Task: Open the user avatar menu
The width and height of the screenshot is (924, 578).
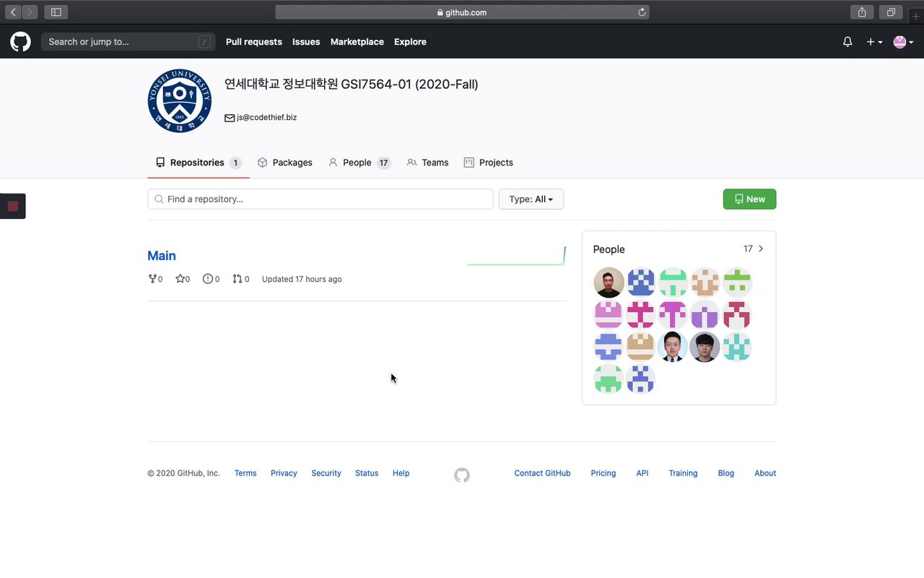Action: [903, 42]
